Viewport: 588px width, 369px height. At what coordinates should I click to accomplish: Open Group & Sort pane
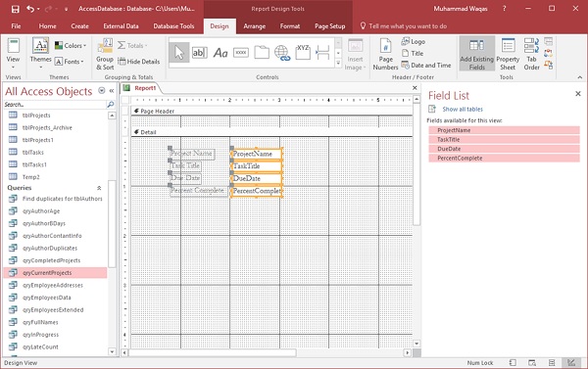point(105,54)
